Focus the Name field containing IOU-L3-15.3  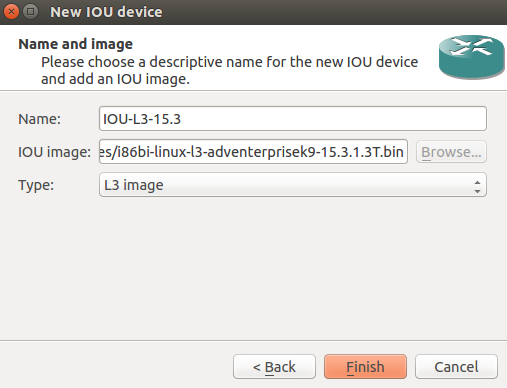[x=293, y=119]
